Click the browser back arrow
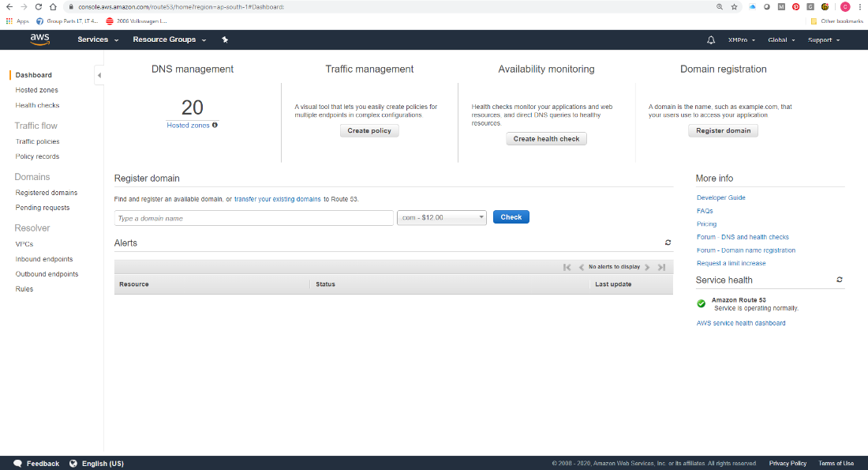 pyautogui.click(x=9, y=6)
